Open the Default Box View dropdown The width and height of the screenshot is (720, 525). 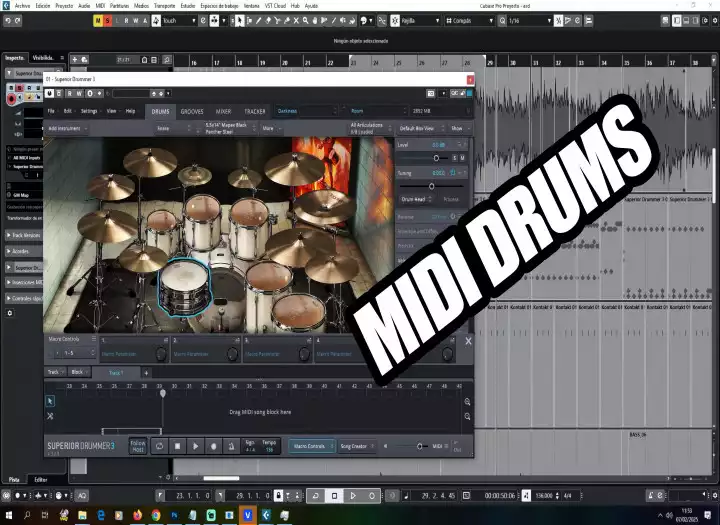click(x=421, y=129)
